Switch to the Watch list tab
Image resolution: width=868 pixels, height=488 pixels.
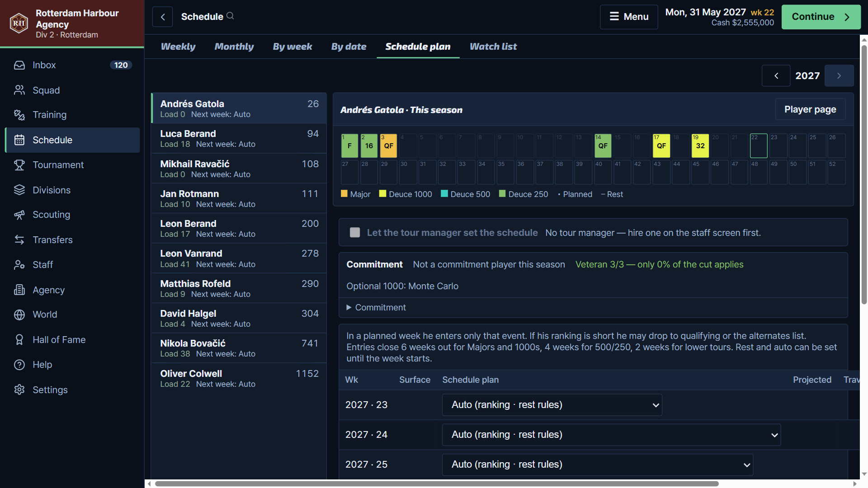click(x=493, y=47)
